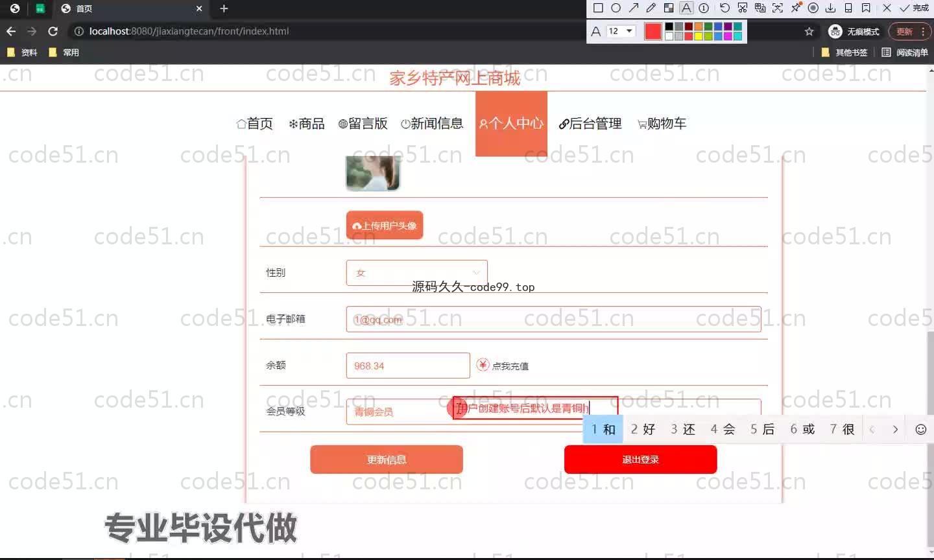Select the 个人中心 navigation tab
Screen dimensions: 934x560
tap(511, 123)
